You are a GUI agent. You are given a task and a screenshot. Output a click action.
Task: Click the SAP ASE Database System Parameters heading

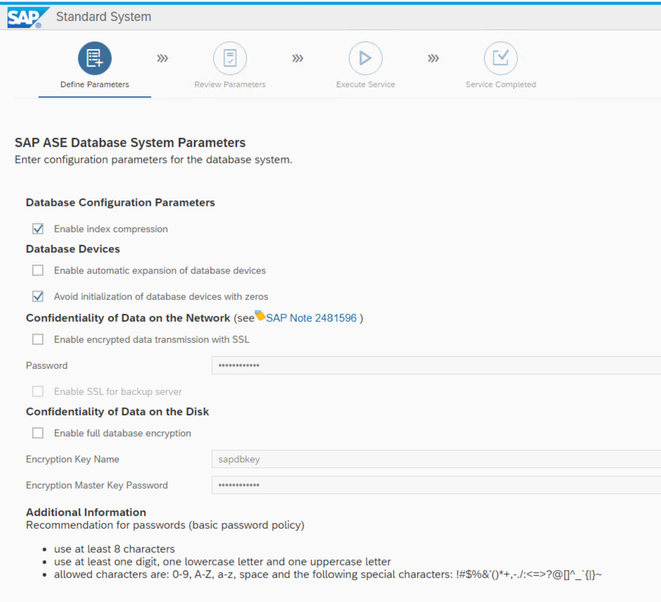pyautogui.click(x=130, y=142)
